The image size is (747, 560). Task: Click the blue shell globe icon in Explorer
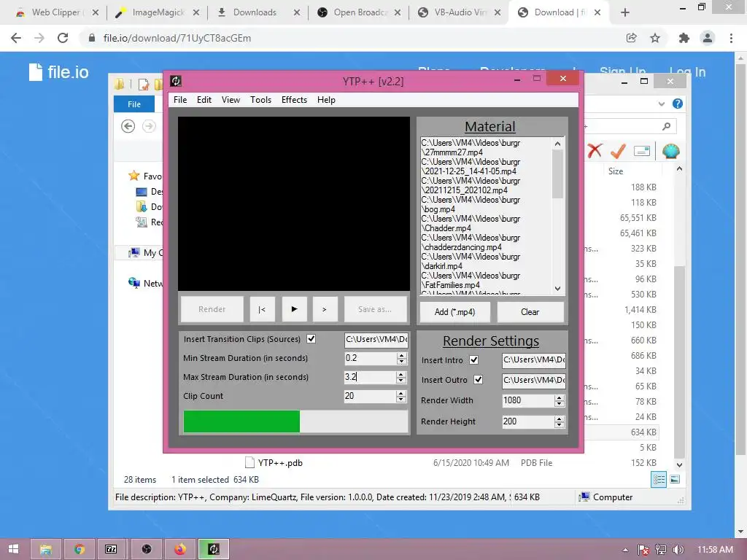671,151
